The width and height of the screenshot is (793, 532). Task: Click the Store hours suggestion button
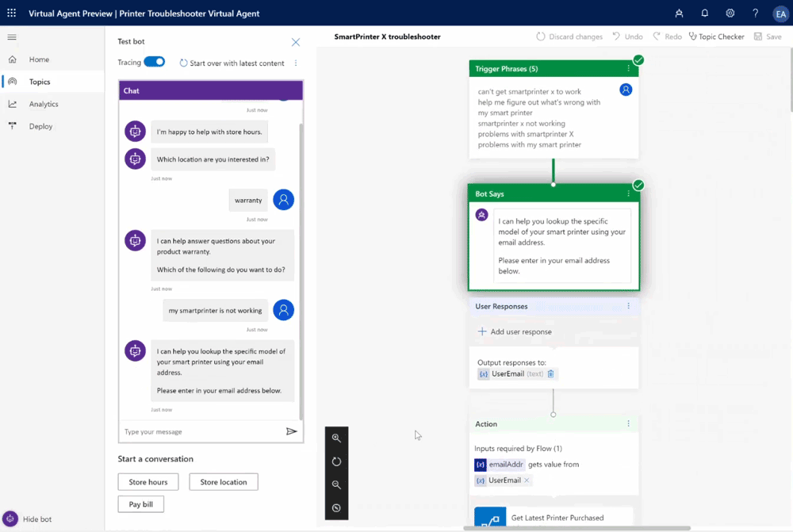[x=148, y=482]
